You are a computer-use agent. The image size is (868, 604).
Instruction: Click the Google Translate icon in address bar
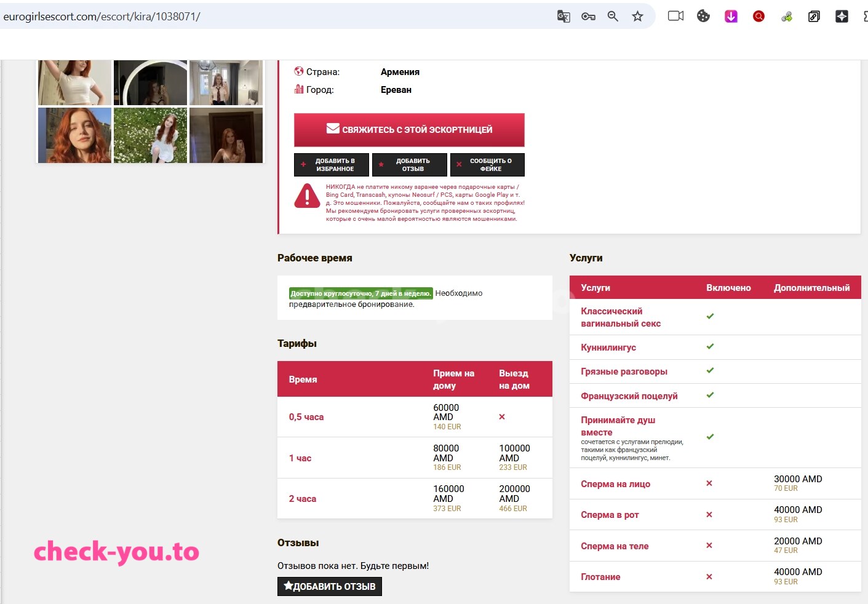coord(563,17)
